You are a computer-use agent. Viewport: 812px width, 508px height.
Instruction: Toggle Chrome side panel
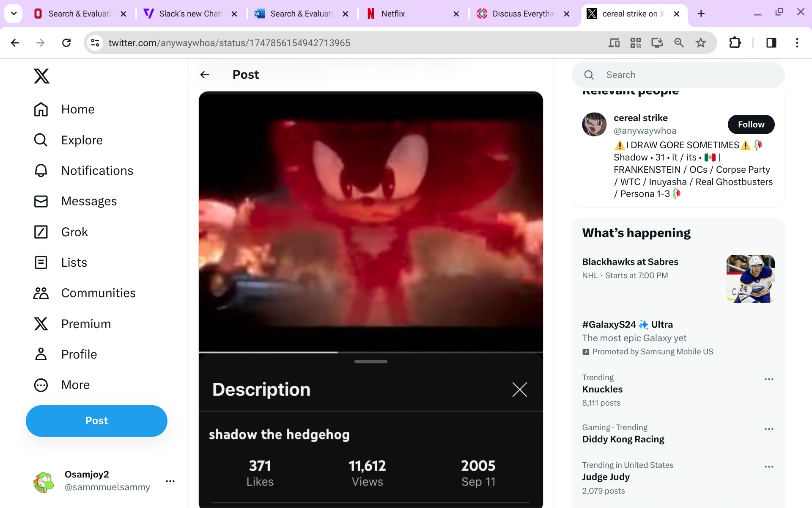(x=771, y=43)
